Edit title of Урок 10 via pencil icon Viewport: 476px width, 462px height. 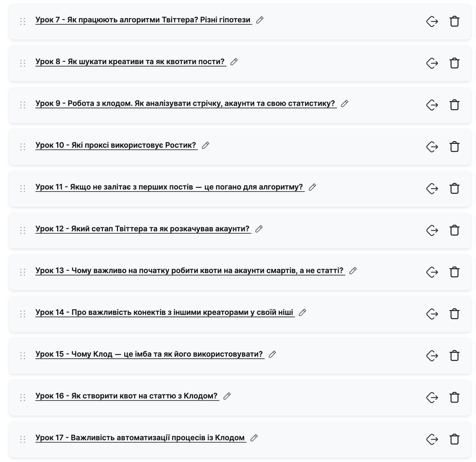[x=206, y=145]
